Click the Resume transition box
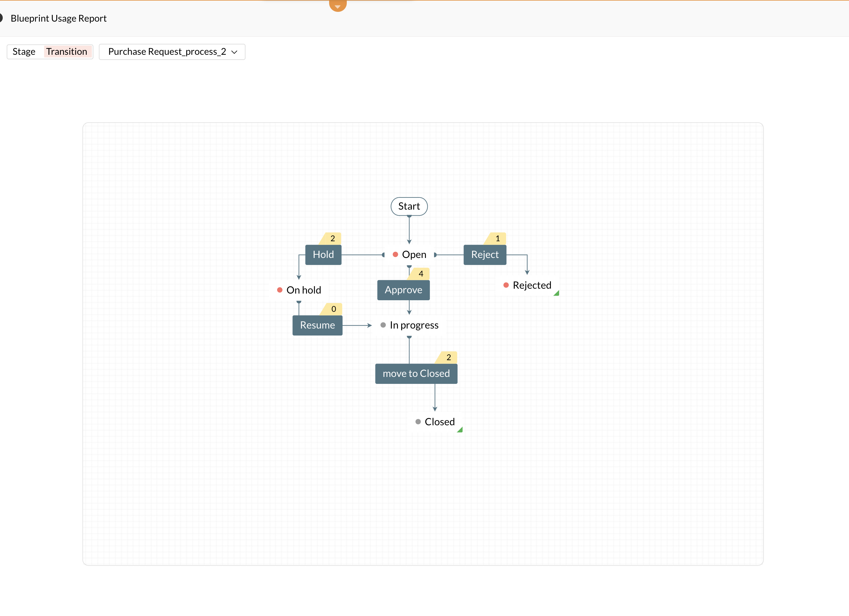The width and height of the screenshot is (849, 616). coord(317,325)
